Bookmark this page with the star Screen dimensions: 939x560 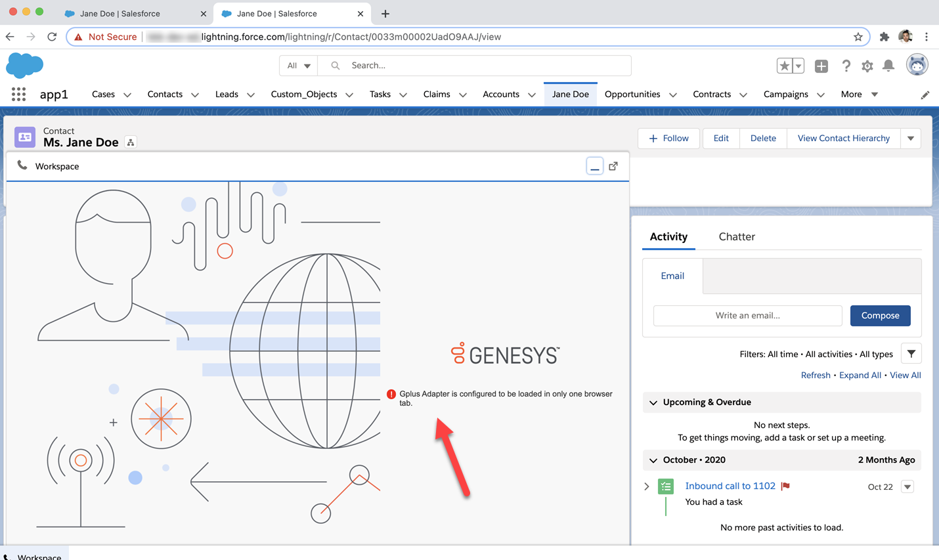(858, 37)
